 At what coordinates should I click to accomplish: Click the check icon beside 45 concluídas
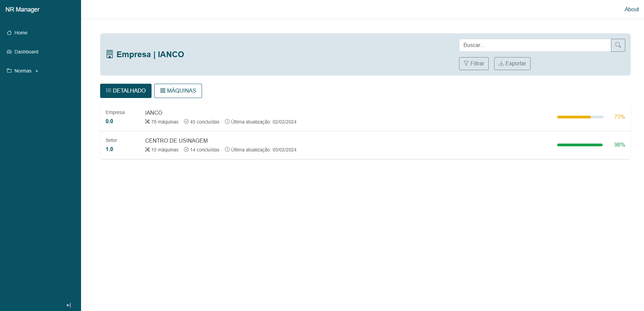click(186, 121)
